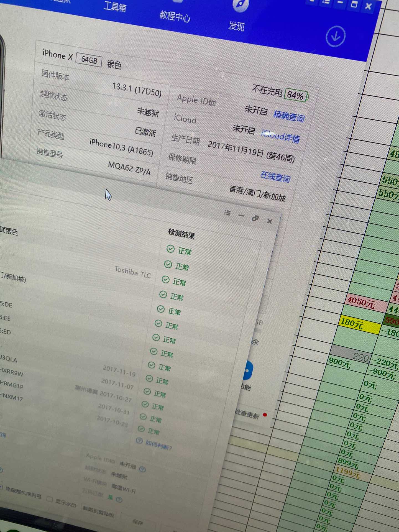
Task: Minimize the report window
Action: pos(241,215)
